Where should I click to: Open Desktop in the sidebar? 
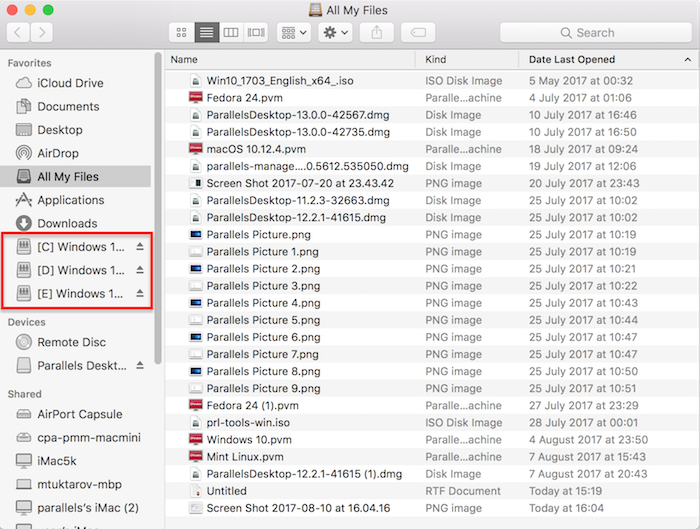point(76,130)
